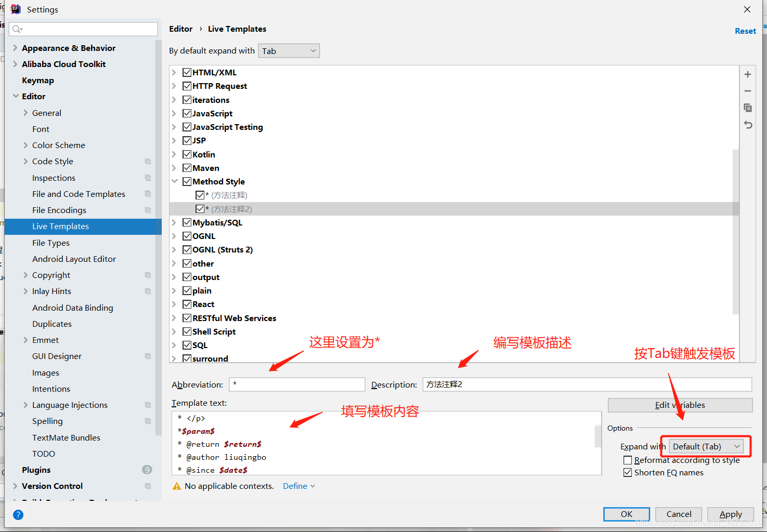Screen dimensions: 767x532
Task: Collapse the Editor settings section
Action: pos(15,96)
